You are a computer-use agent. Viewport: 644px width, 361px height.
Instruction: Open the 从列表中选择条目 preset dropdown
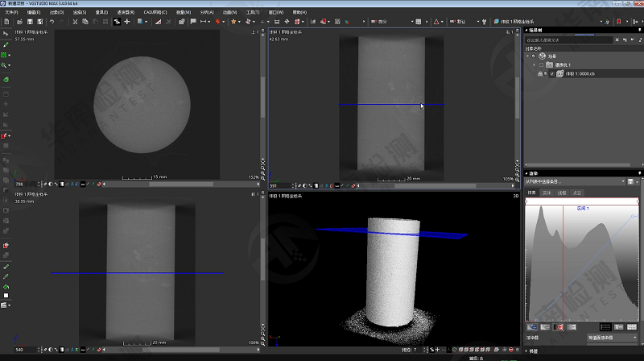pos(576,181)
